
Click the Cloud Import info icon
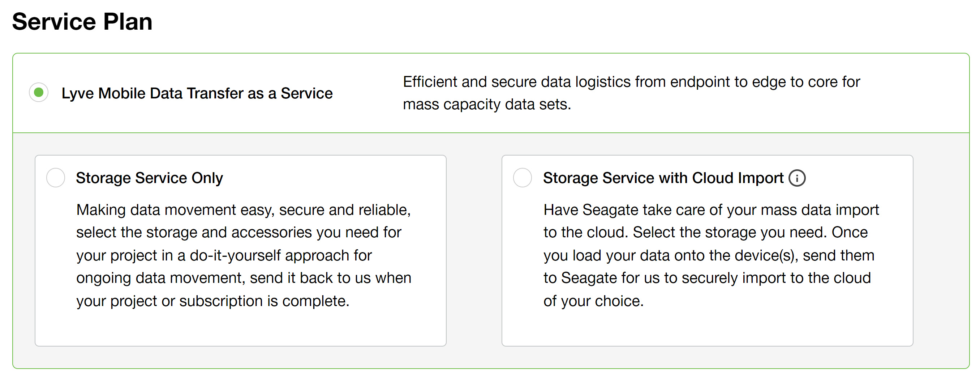[x=797, y=178]
